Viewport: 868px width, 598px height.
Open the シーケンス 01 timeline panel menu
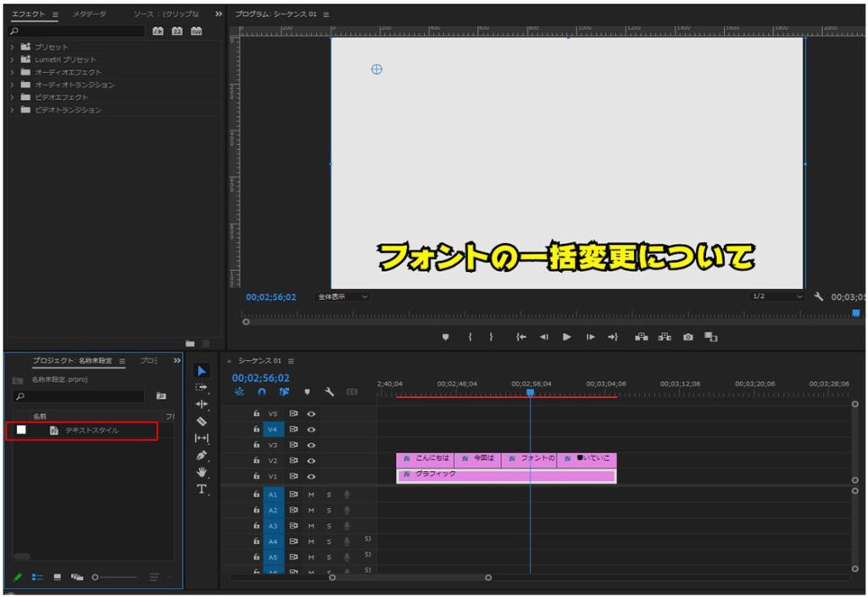291,361
